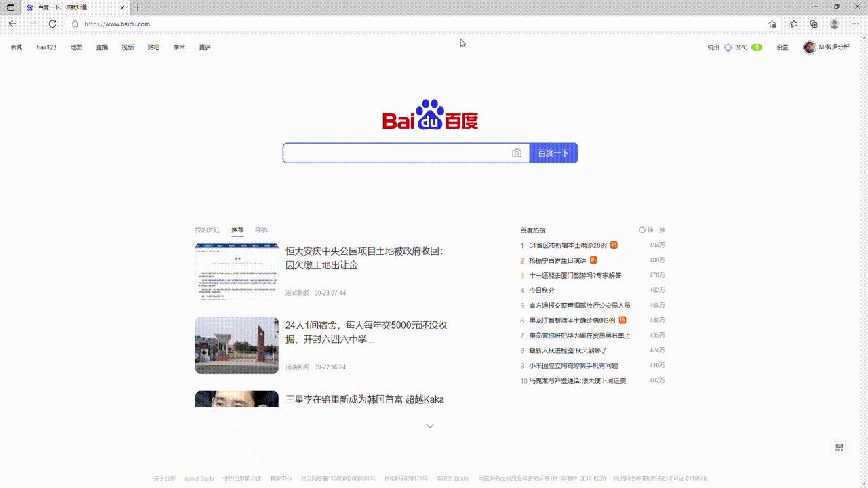Open the Collections icon in toolbar

coord(814,24)
